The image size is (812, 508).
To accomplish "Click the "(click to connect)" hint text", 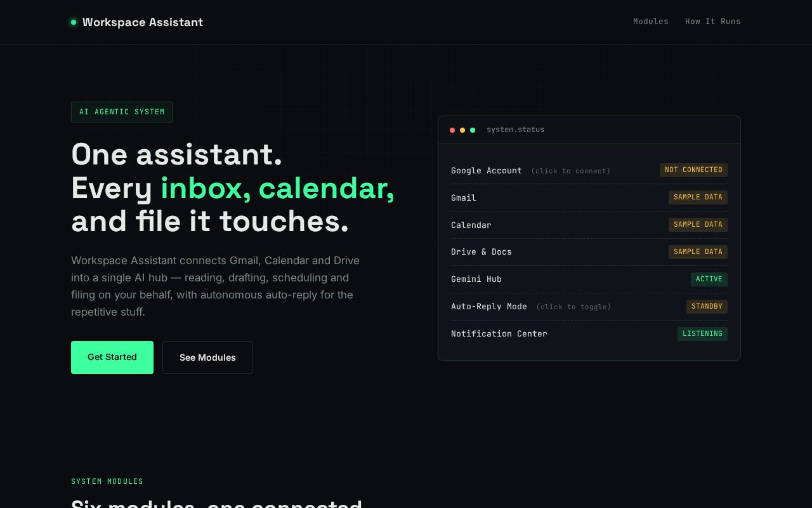I will click(x=571, y=171).
